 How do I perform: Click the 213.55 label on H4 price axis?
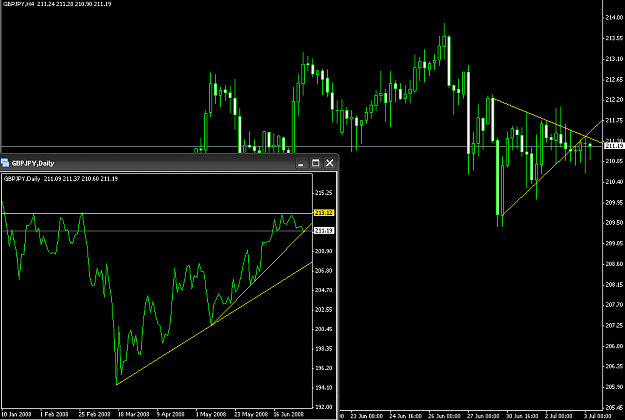614,39
